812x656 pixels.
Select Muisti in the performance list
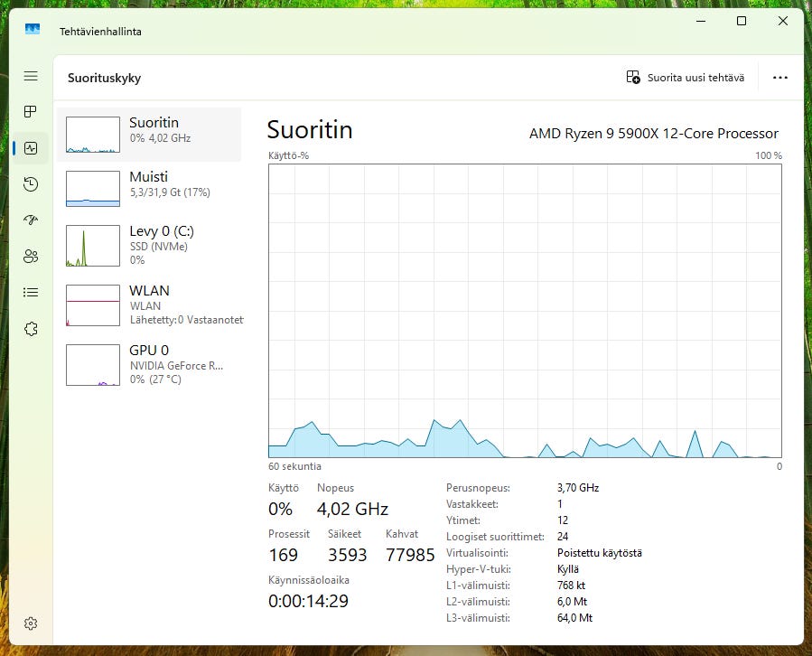[x=150, y=189]
